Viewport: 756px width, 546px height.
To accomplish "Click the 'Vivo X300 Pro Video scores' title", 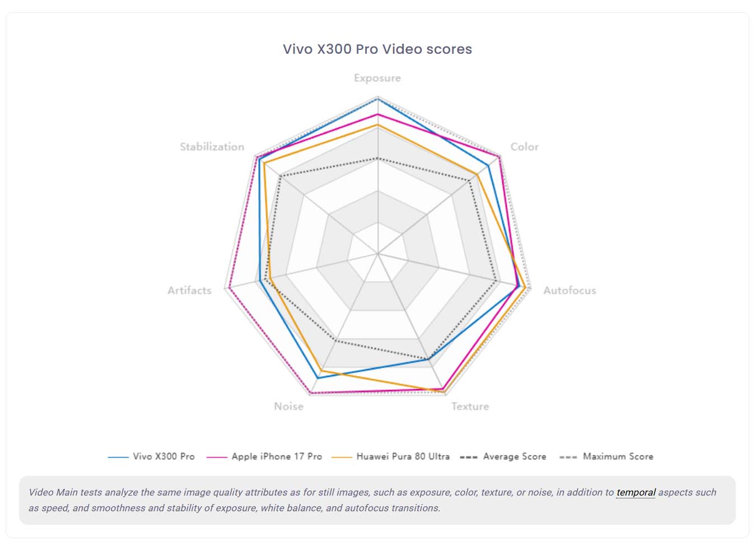I will tap(377, 49).
